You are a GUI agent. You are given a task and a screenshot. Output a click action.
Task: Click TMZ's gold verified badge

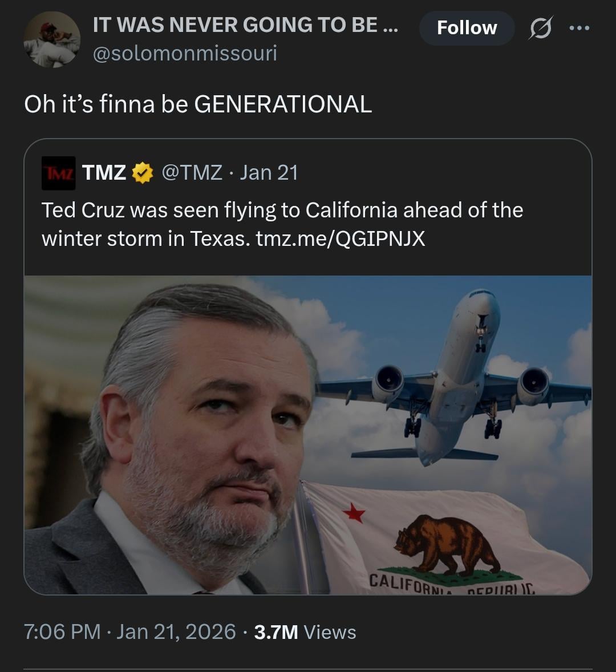143,173
